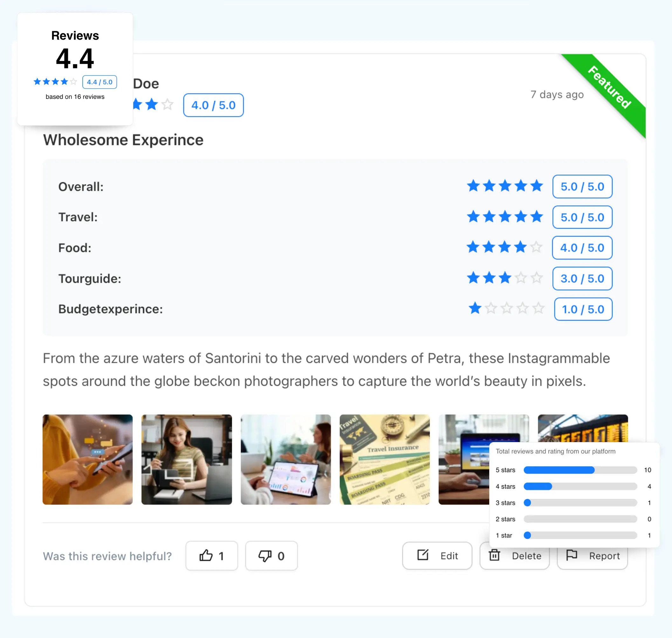Image resolution: width=672 pixels, height=638 pixels.
Task: Click the trash can Delete icon
Action: click(x=494, y=555)
